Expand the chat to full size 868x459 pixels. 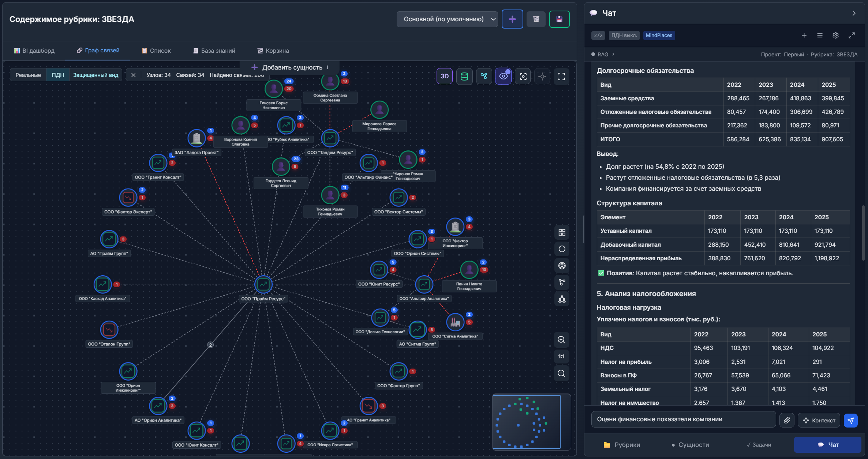(852, 36)
